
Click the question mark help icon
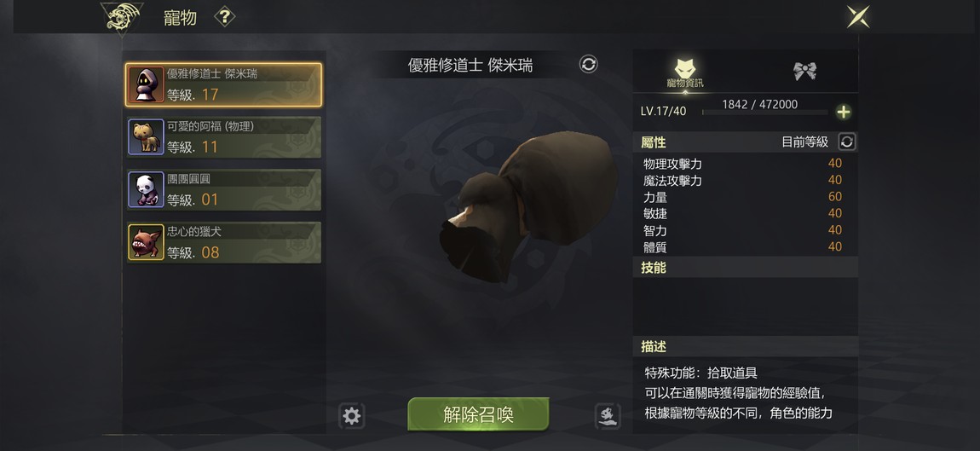(x=224, y=17)
